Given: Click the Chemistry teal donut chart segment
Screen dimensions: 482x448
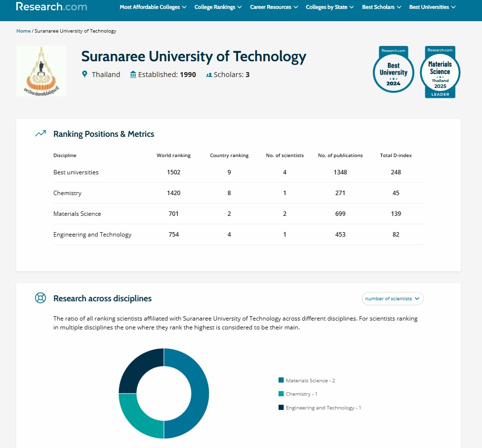Looking at the screenshot, I should pyautogui.click(x=139, y=419).
